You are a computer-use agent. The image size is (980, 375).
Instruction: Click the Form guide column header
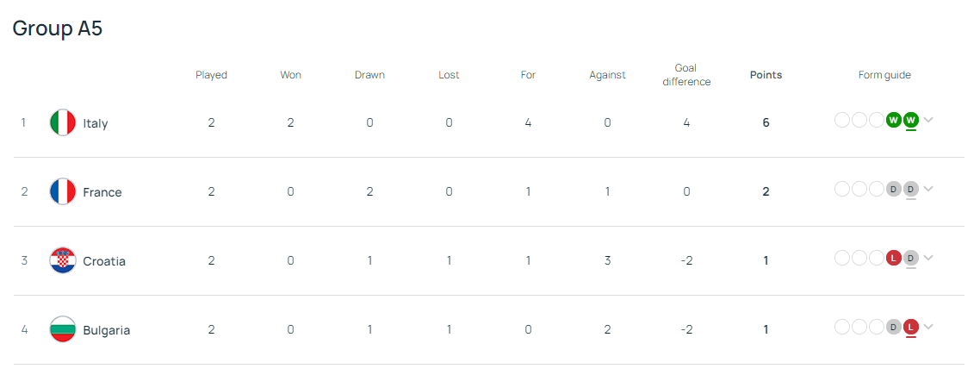(884, 75)
